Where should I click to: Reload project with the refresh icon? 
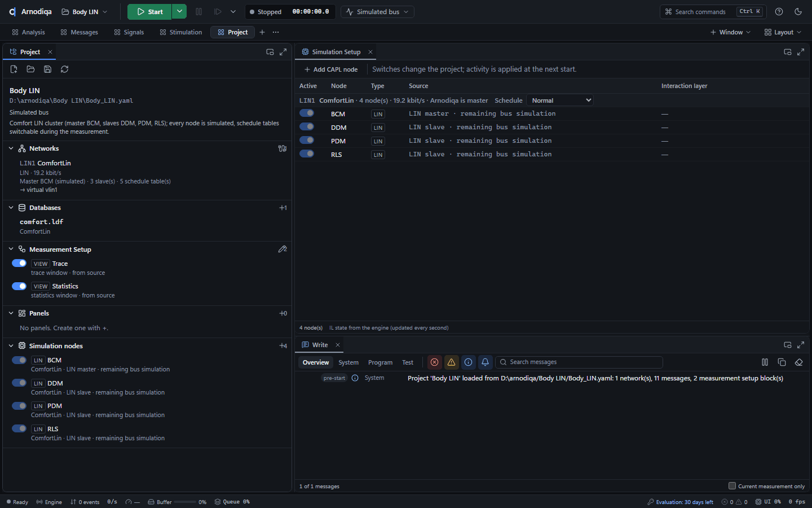[65, 69]
